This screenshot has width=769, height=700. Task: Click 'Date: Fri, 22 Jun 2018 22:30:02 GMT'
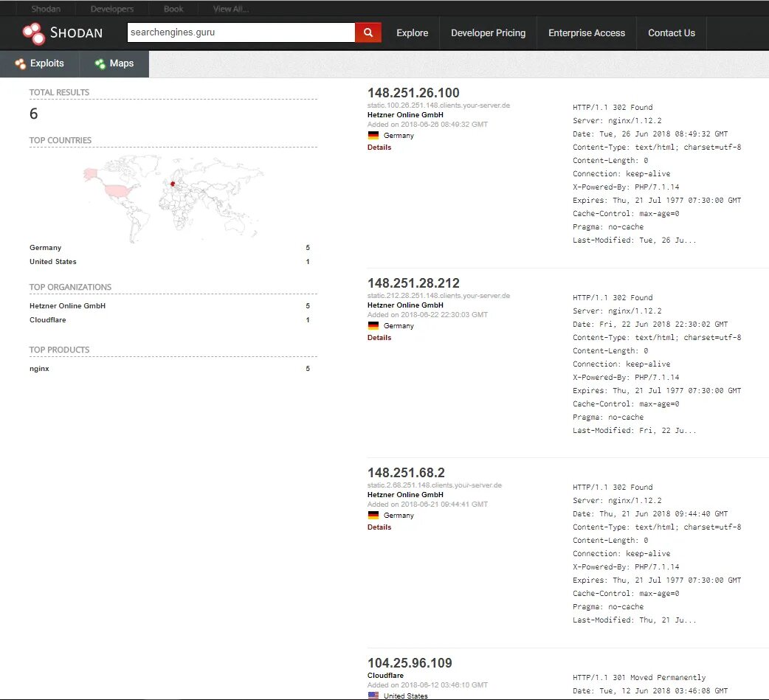coord(650,324)
